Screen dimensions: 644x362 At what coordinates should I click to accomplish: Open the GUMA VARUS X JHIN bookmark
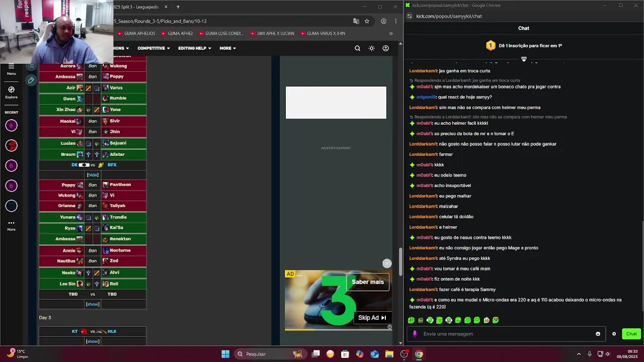click(323, 34)
